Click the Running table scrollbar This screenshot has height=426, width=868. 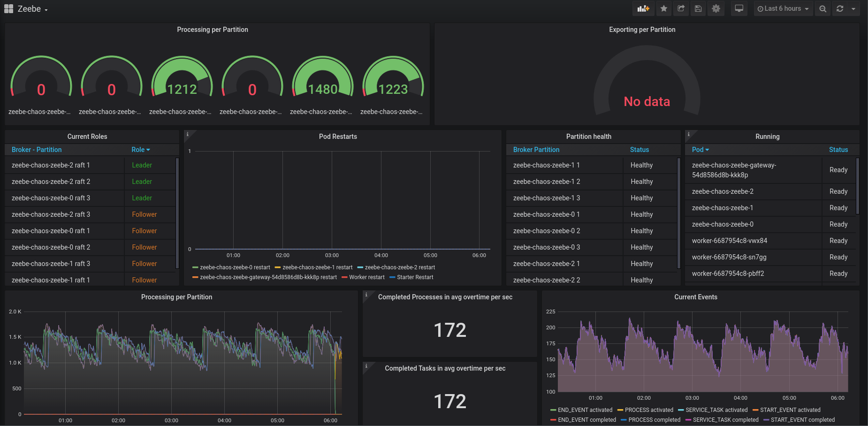point(858,186)
